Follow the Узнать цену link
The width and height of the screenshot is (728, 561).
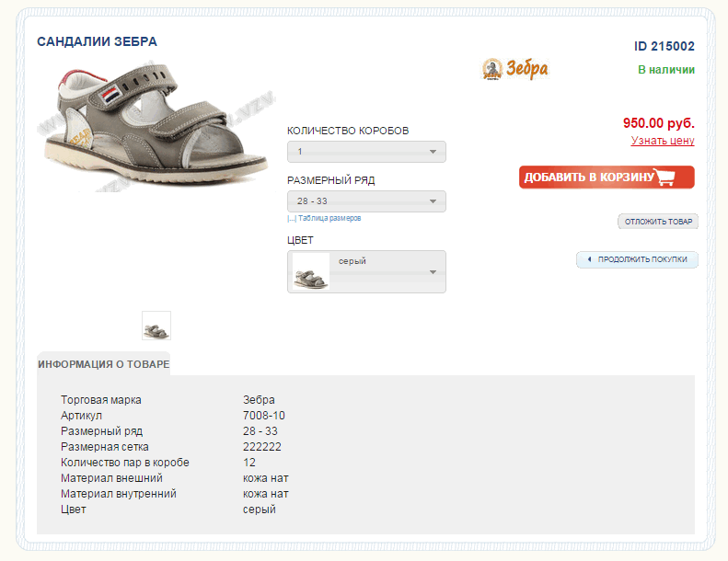tap(663, 141)
